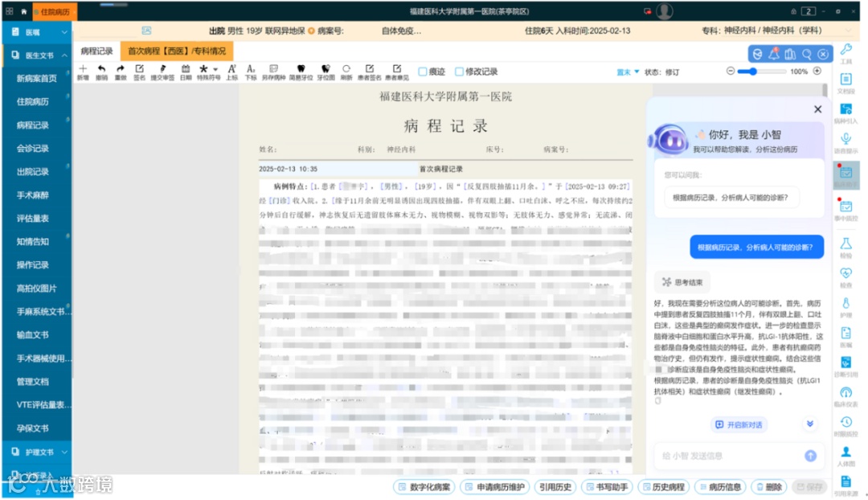Screen dimensions: 868x500
Task: Click the magnifier search icon in blue toolbar
Action: (807, 54)
